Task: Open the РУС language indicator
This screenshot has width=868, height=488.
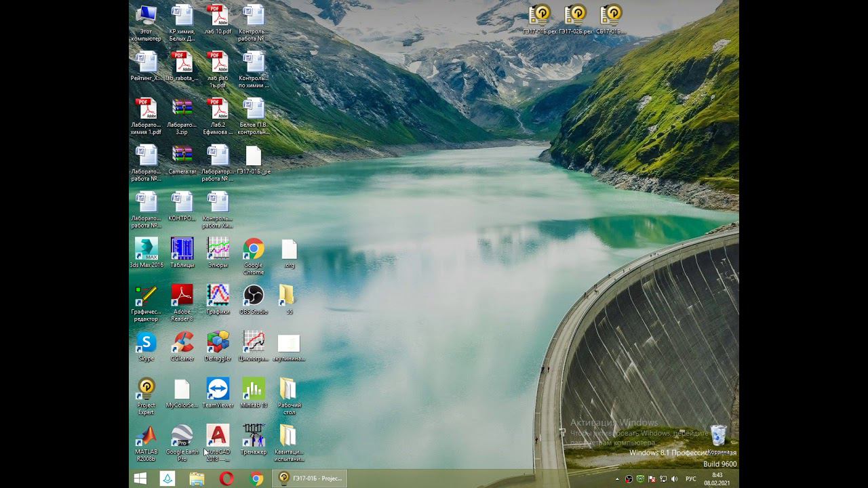Action: 691,479
